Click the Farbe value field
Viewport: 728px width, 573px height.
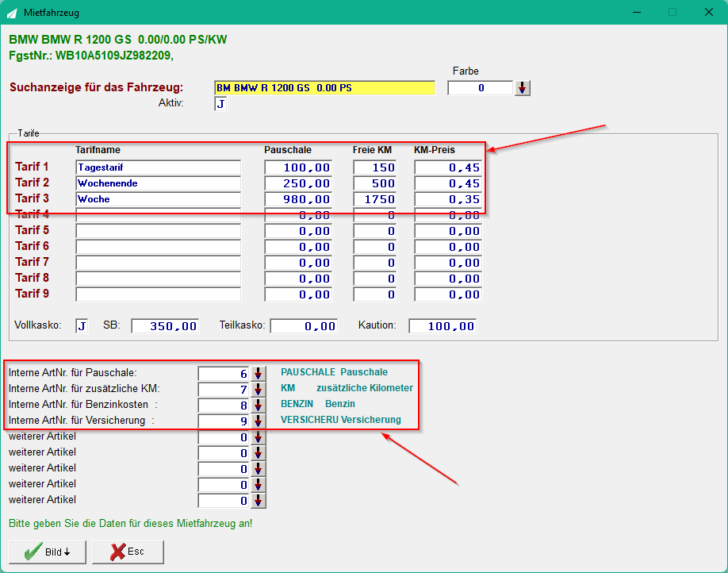coord(481,88)
